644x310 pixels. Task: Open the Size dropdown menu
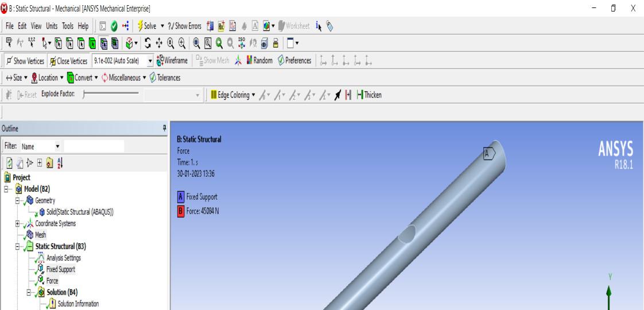tap(17, 77)
